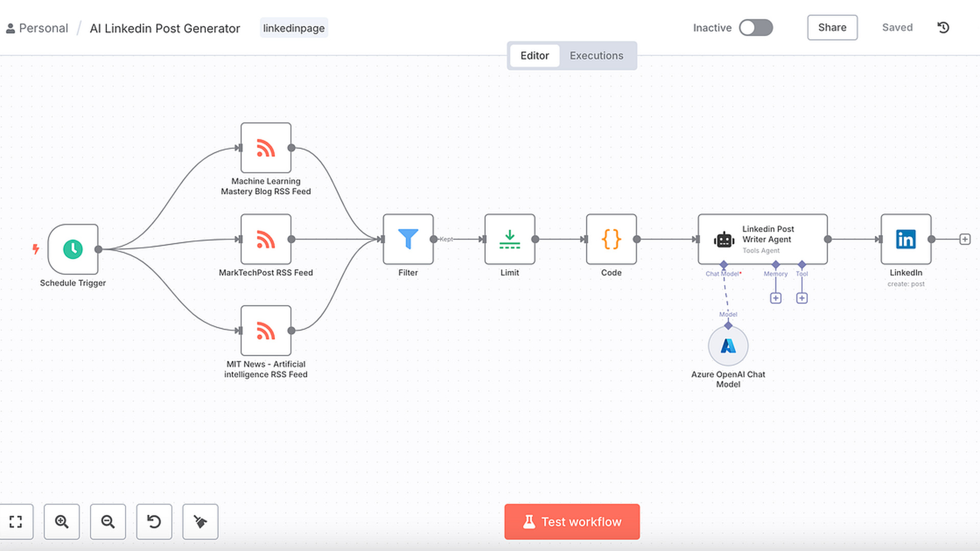The height and width of the screenshot is (551, 980).
Task: Add a Tool sub-node to the agent
Action: pos(802,298)
